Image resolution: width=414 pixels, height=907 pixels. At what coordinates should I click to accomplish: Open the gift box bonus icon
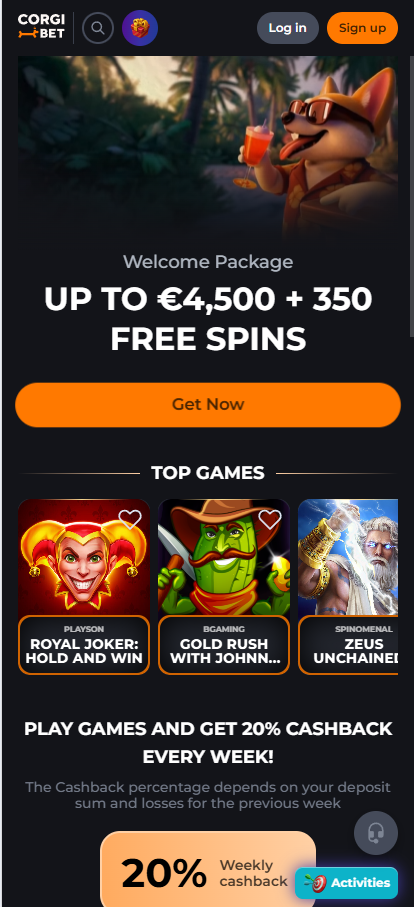tap(140, 28)
